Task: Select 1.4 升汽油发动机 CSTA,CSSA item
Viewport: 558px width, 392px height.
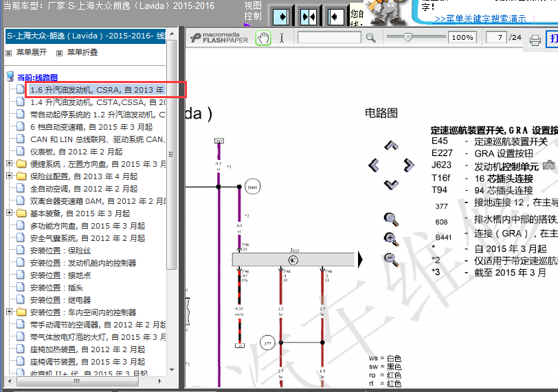Action: pyautogui.click(x=98, y=102)
